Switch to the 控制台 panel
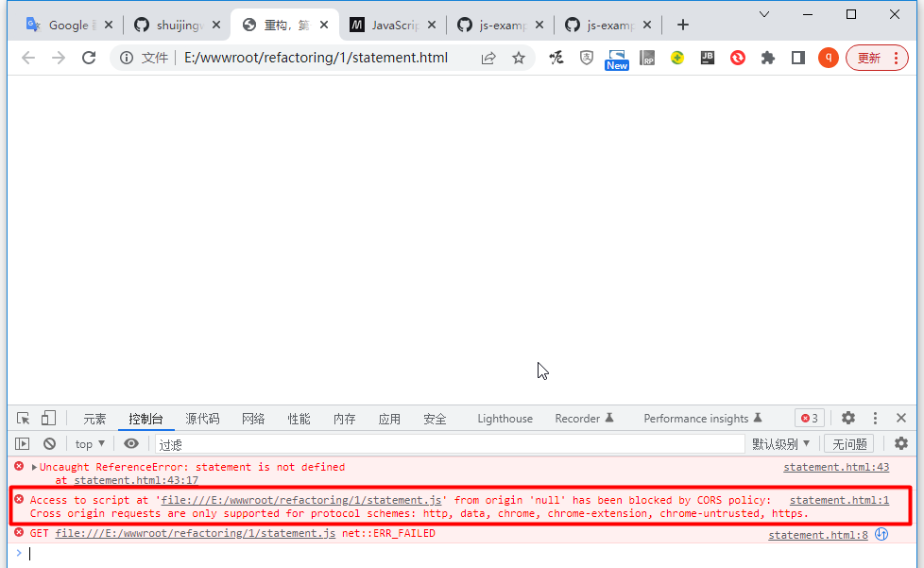924x568 pixels. pos(145,419)
